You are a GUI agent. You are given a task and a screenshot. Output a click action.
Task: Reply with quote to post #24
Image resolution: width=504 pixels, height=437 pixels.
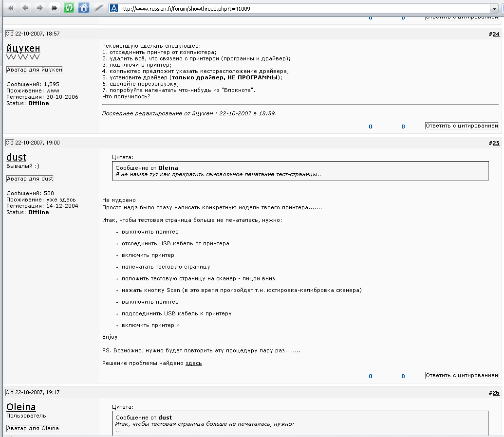[x=462, y=126]
